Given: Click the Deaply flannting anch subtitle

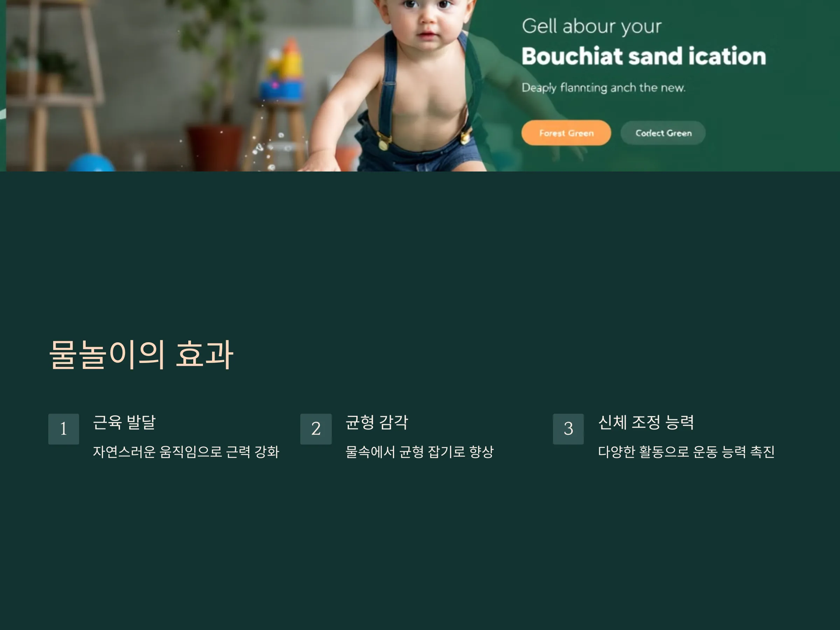Looking at the screenshot, I should pyautogui.click(x=603, y=88).
